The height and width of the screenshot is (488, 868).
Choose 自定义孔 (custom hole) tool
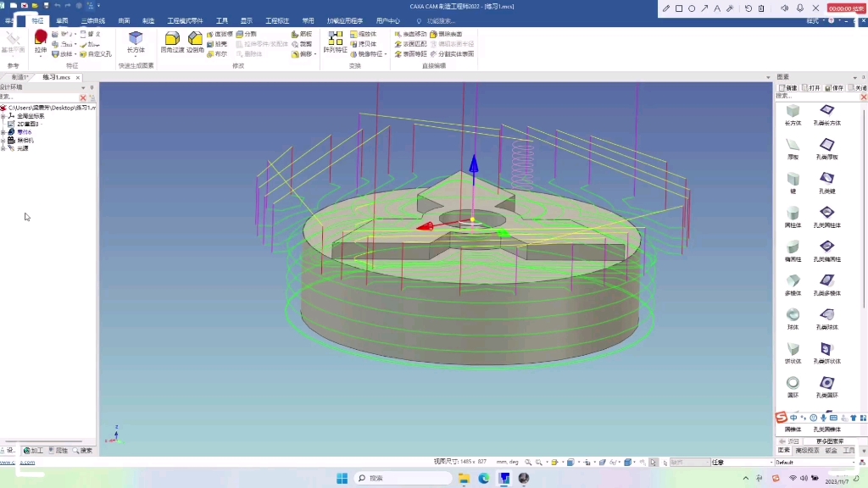pos(95,54)
